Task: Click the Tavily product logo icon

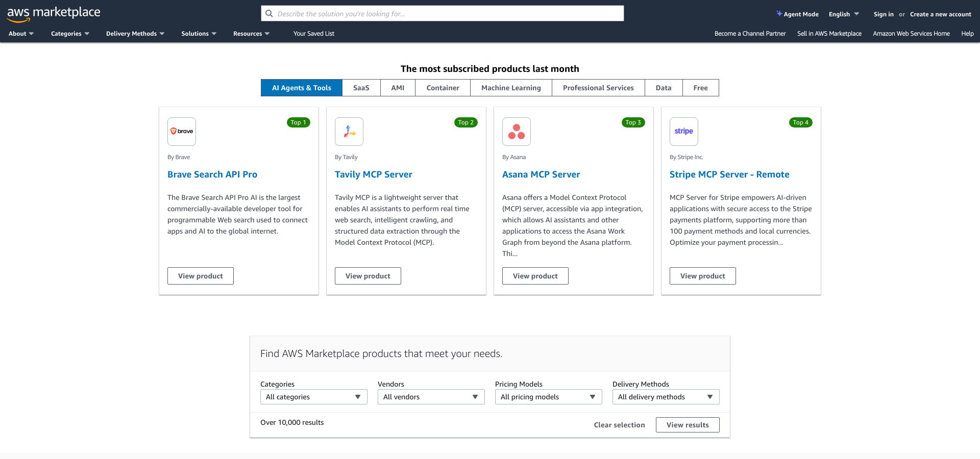Action: (x=349, y=132)
